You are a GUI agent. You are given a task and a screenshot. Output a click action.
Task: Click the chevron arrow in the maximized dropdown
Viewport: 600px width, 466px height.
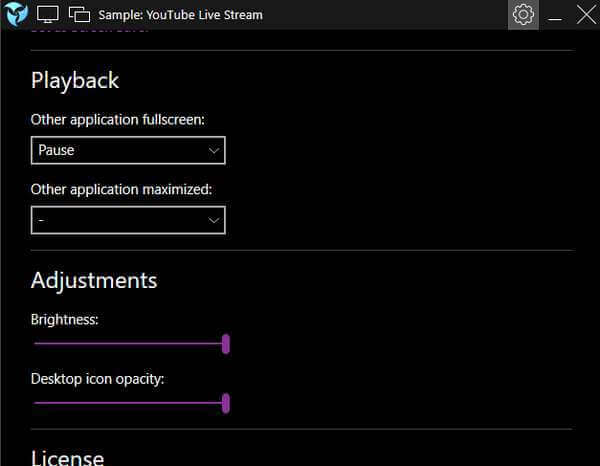(x=214, y=220)
